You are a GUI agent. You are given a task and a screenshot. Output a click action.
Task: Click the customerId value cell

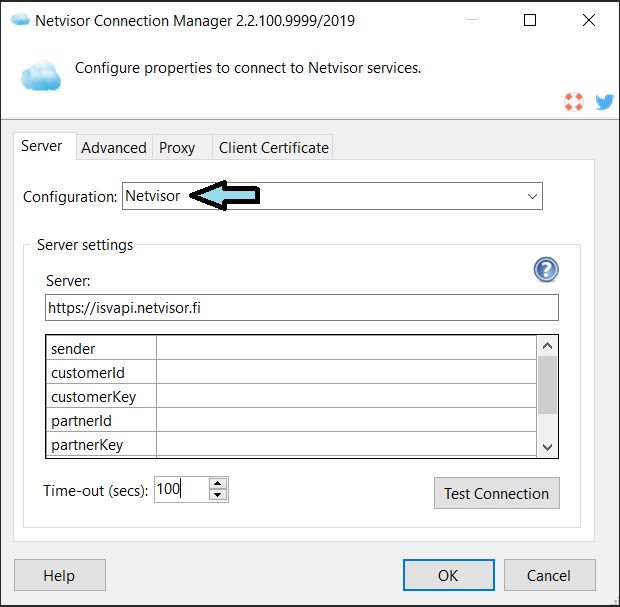(346, 372)
